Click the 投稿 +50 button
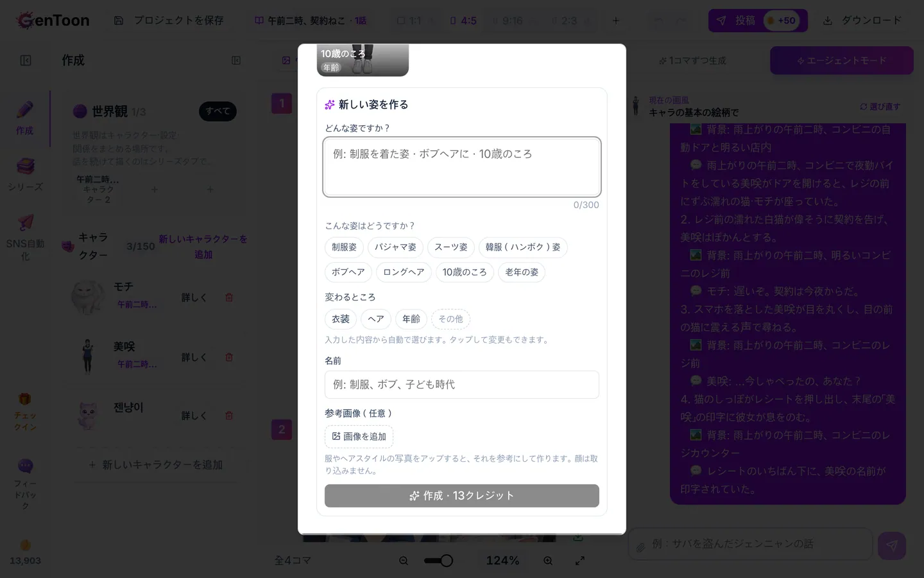 coord(758,21)
